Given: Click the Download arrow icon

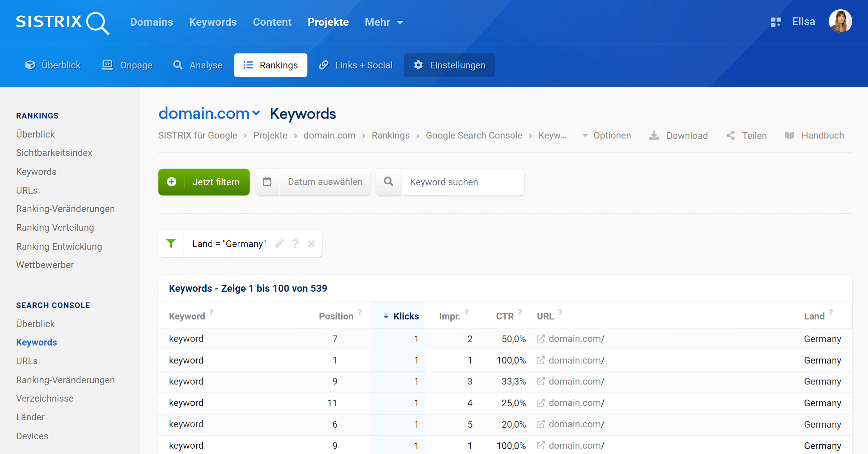Looking at the screenshot, I should [x=654, y=136].
